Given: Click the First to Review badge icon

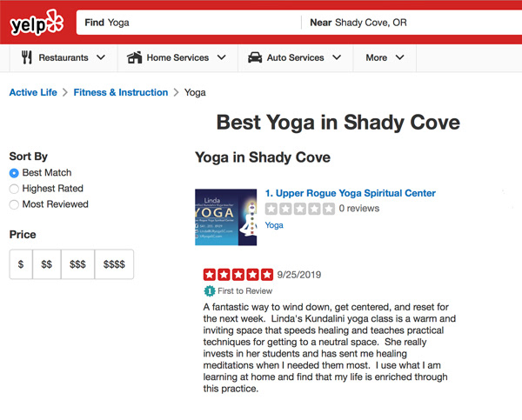Looking at the screenshot, I should [x=209, y=290].
